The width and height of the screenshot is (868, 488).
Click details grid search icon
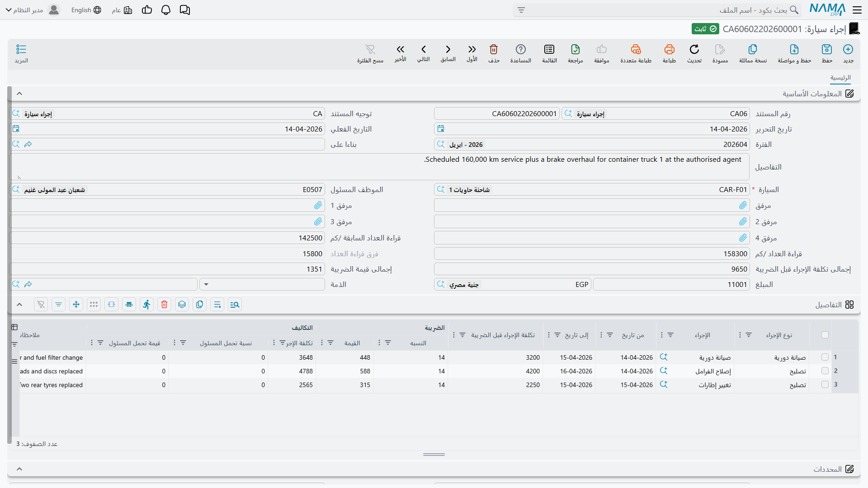pos(235,305)
